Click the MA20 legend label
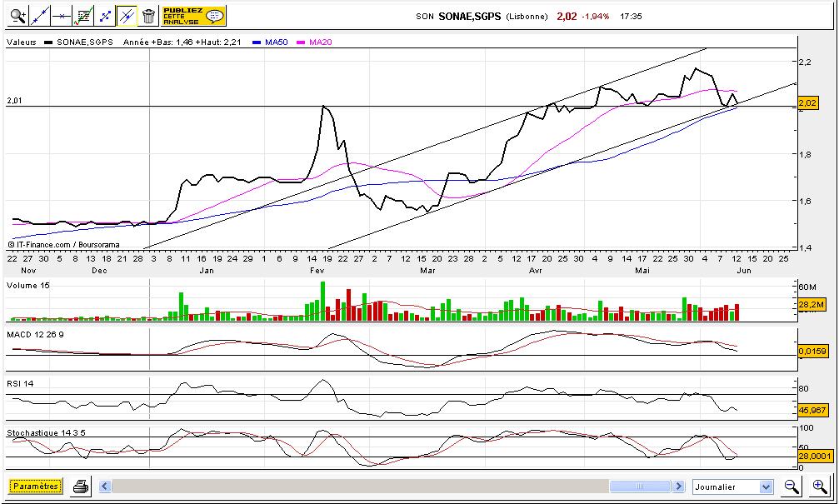This screenshot has width=839, height=504. click(320, 42)
